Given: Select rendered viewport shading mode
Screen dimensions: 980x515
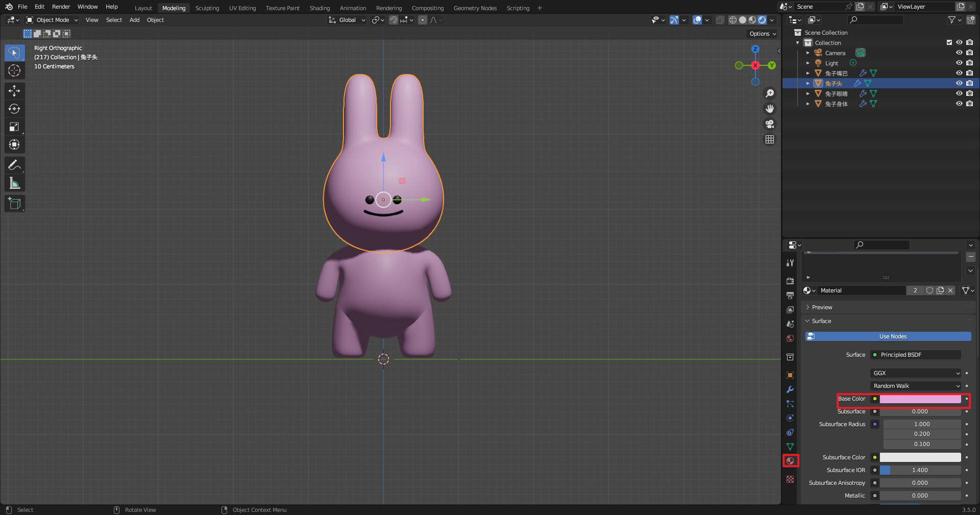Looking at the screenshot, I should point(762,20).
